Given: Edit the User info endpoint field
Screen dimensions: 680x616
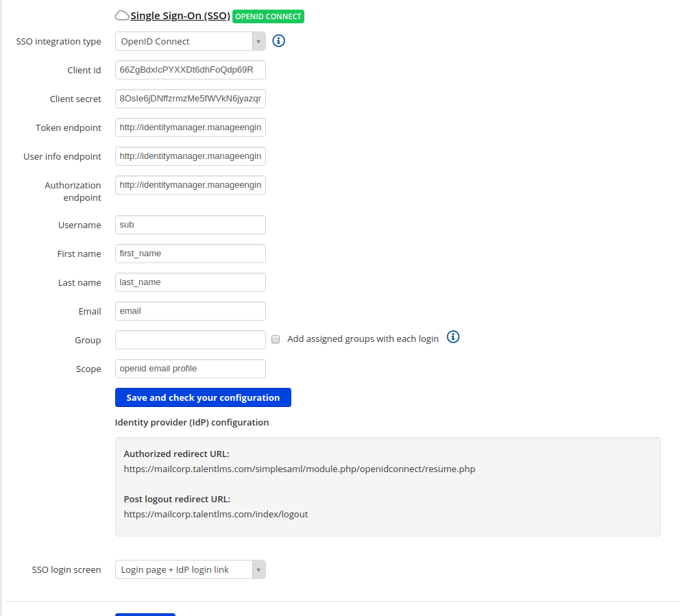Looking at the screenshot, I should [190, 156].
